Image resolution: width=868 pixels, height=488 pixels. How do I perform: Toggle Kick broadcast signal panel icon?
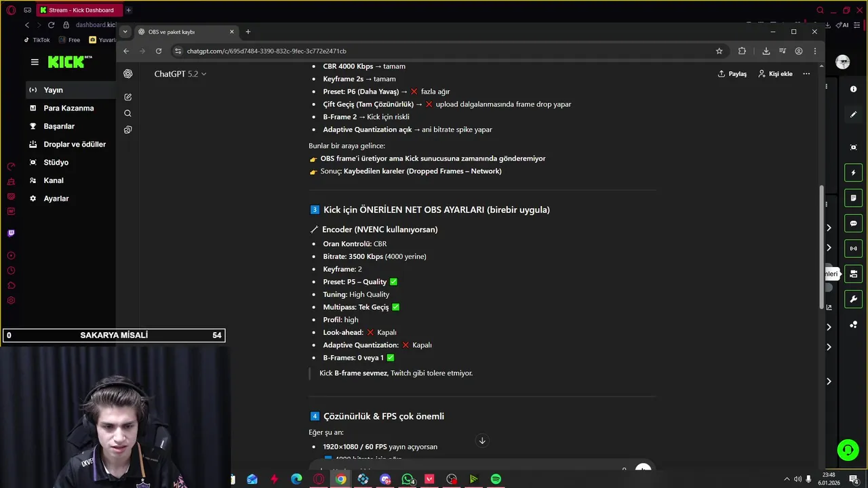[854, 249]
